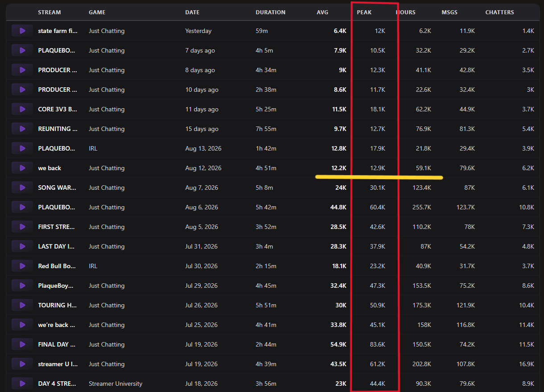Viewport: 544px width, 392px height.
Task: Open the 'CORE 3V3 B...' stream title
Action: coord(58,109)
